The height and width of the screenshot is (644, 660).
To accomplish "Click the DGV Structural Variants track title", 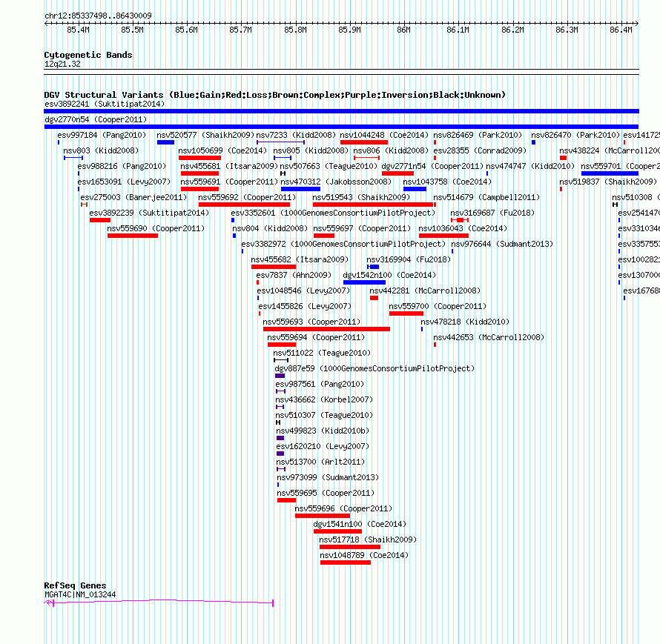I will (x=274, y=95).
